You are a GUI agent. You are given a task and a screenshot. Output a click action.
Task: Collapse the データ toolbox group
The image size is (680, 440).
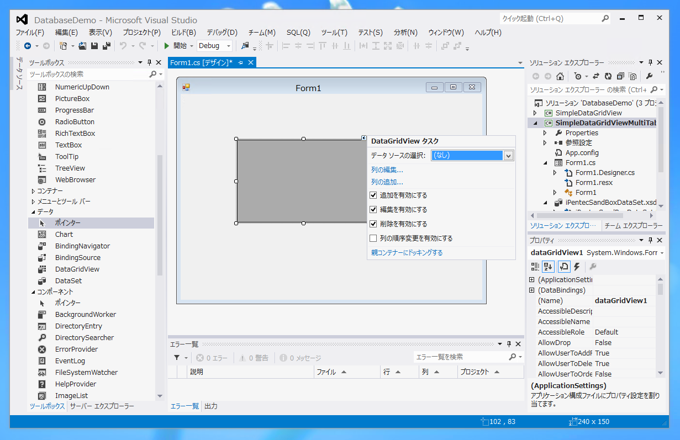[33, 212]
